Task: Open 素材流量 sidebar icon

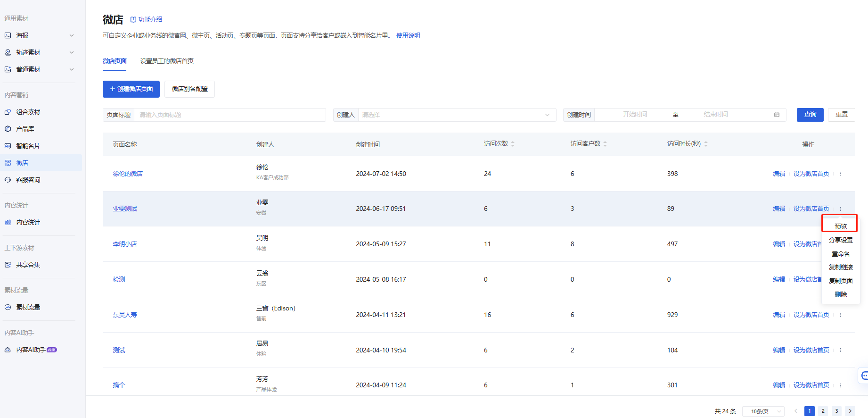Action: [x=8, y=307]
